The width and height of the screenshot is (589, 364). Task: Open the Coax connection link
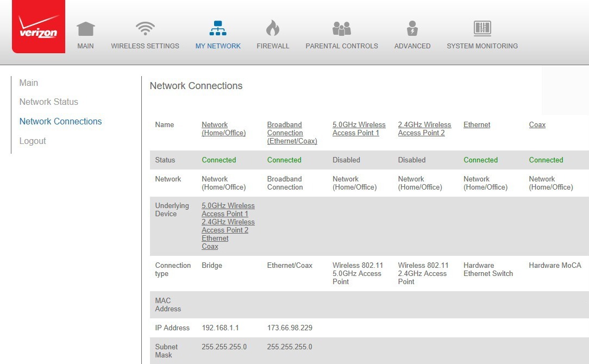click(537, 124)
